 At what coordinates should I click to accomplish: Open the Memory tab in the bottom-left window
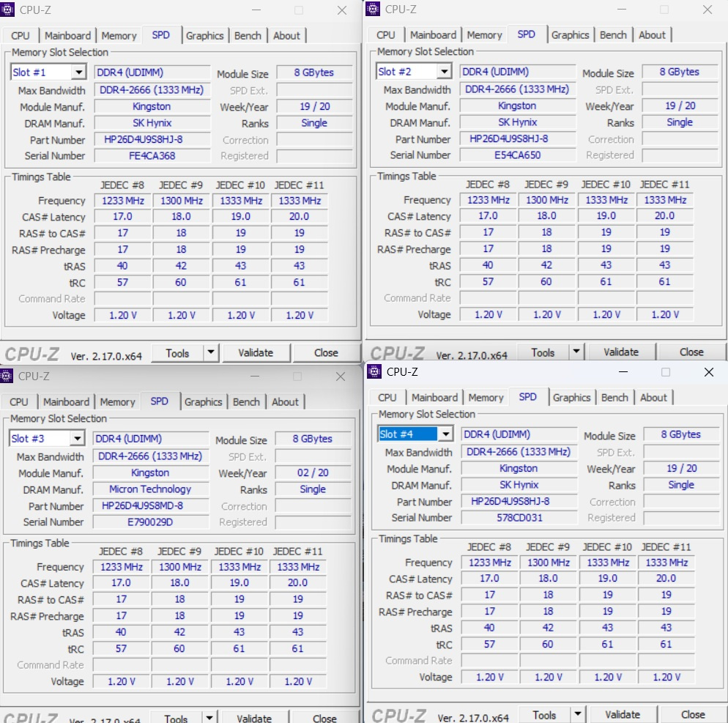click(x=117, y=401)
